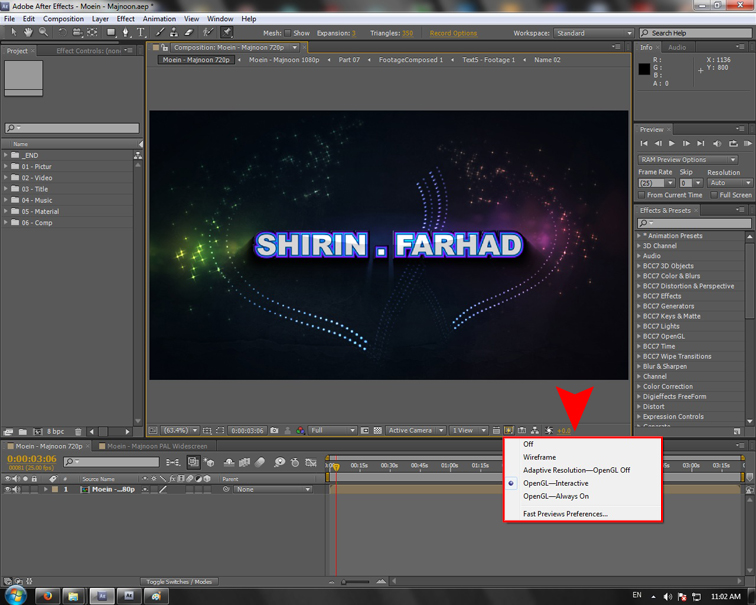Click Toggle Switches / Modes button
This screenshot has height=605, width=756.
tap(179, 582)
